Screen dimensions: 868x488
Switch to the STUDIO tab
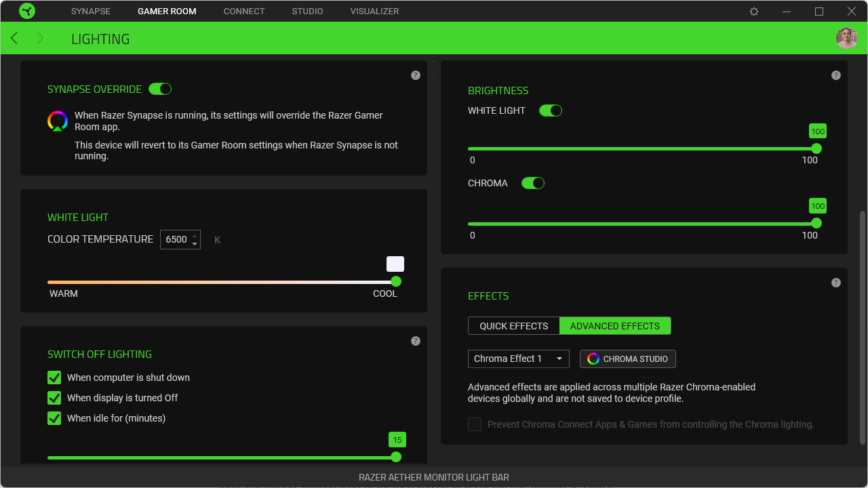[x=307, y=12]
